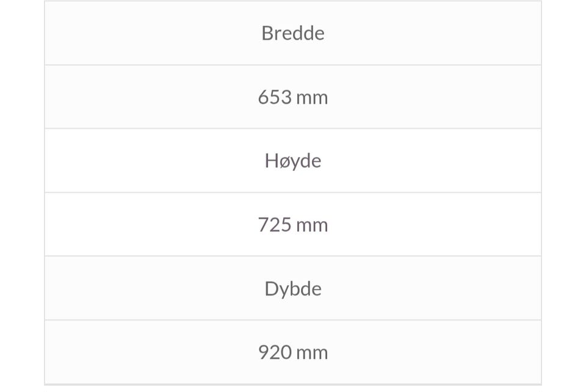Select the 653 mm value cell
Viewport: 586px width, 392px height.
tap(292, 97)
